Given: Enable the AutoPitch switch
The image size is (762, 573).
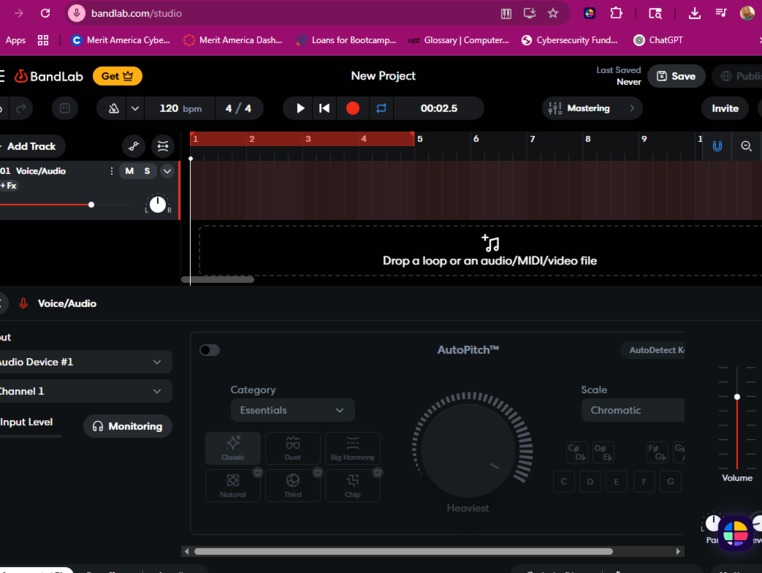Looking at the screenshot, I should (x=210, y=350).
